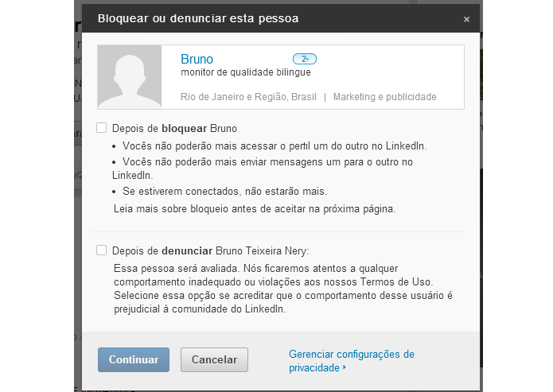Click the Continuar button
This screenshot has width=553, height=392.
[x=134, y=359]
